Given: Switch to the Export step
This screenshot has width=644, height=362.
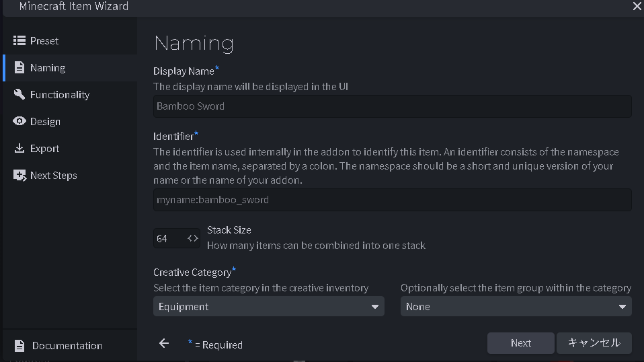Looking at the screenshot, I should pyautogui.click(x=70, y=148).
